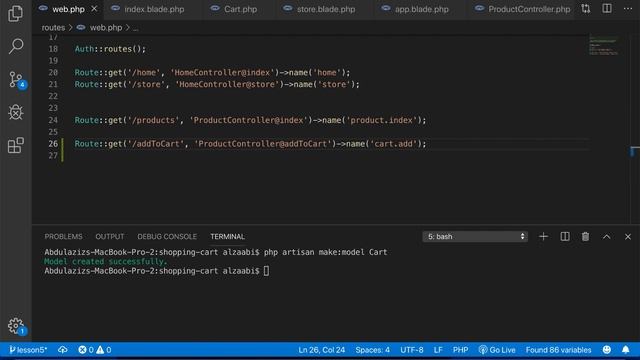Change language mode 'PHP'
This screenshot has width=640, height=360.
pos(460,350)
